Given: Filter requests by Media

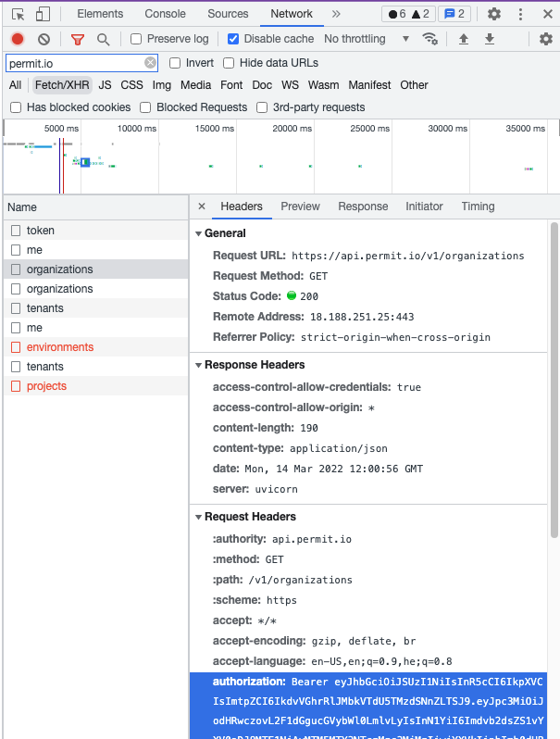Looking at the screenshot, I should (195, 85).
